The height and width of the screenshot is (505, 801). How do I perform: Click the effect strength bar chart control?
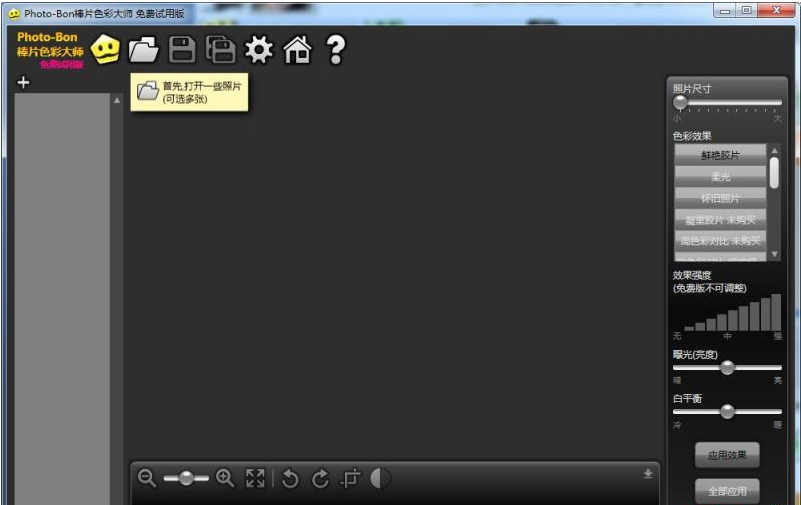[x=732, y=312]
